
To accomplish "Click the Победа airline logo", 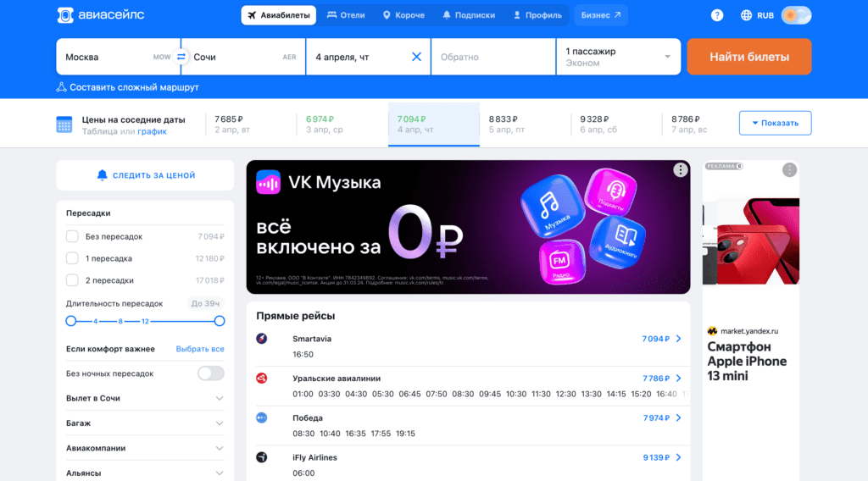I will coord(262,418).
